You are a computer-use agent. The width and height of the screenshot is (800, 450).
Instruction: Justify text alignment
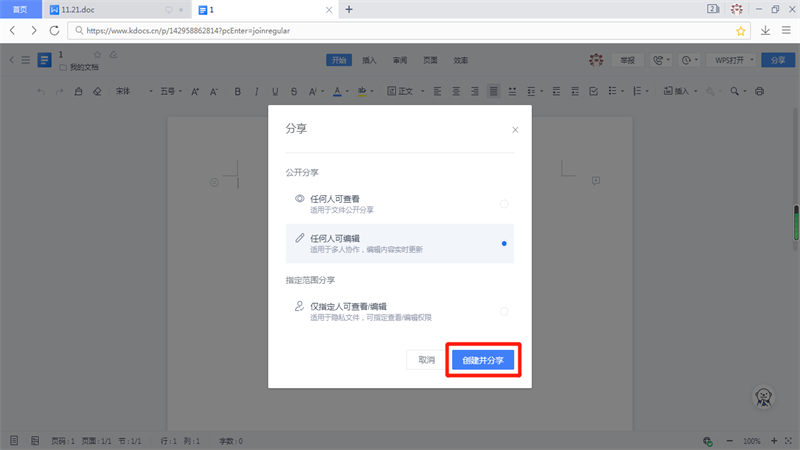[x=493, y=91]
